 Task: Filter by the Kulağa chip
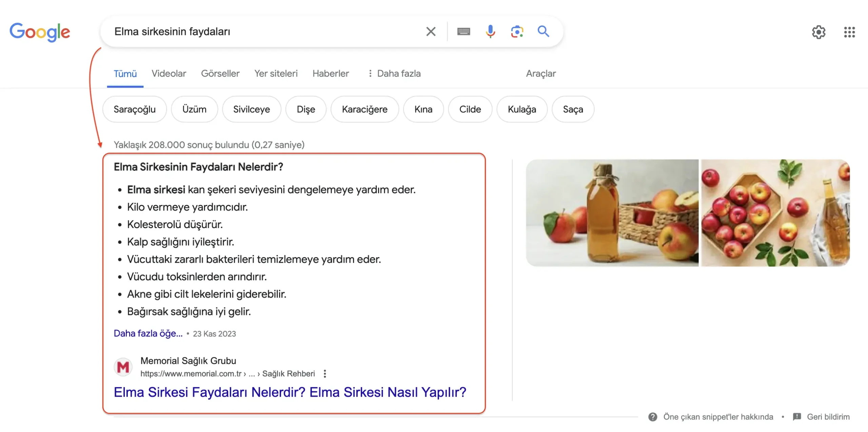click(x=522, y=109)
